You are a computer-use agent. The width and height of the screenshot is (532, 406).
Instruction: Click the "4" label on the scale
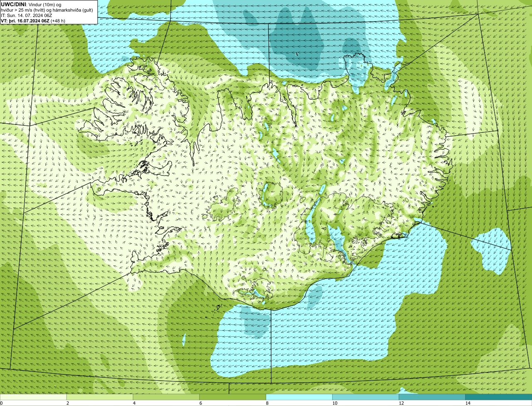pyautogui.click(x=134, y=403)
